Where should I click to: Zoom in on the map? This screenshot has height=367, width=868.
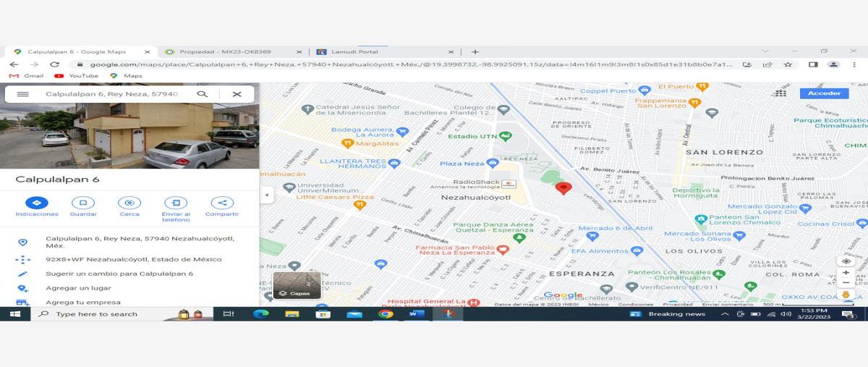846,273
